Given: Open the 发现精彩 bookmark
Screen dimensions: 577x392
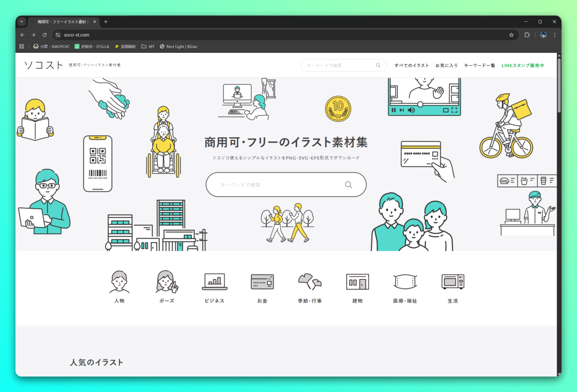Looking at the screenshot, I should (126, 46).
